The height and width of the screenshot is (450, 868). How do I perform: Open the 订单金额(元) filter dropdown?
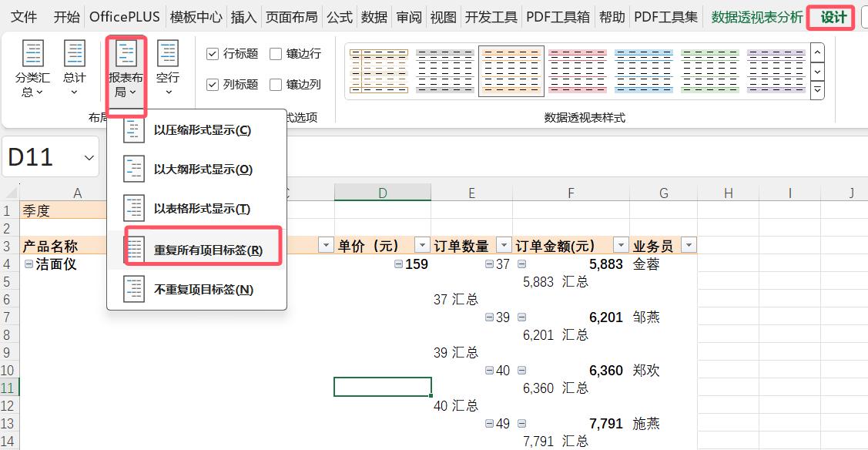(x=621, y=245)
